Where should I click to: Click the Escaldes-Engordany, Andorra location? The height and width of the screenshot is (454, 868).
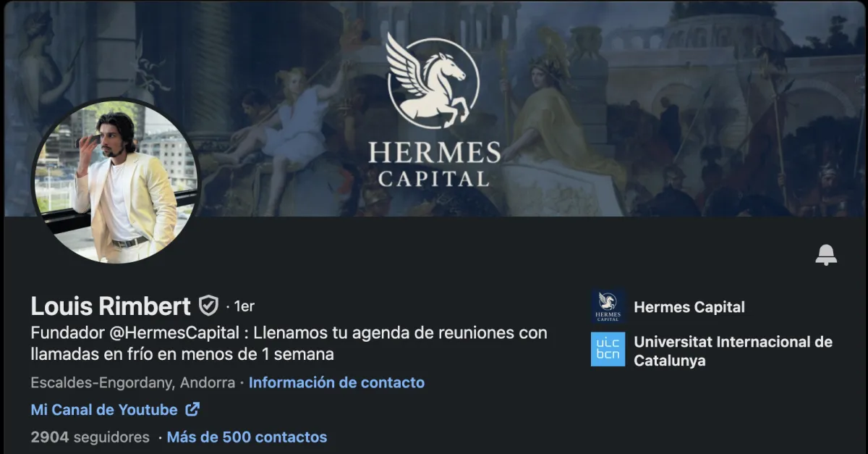coord(133,382)
